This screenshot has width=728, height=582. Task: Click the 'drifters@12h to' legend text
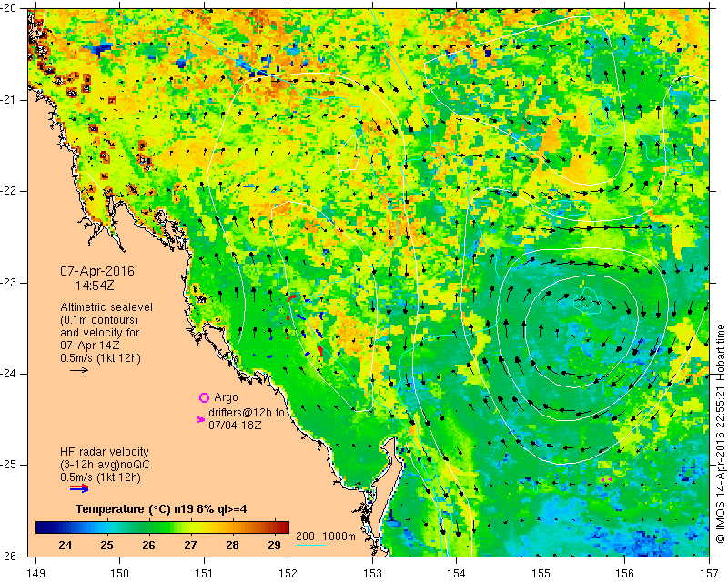246,413
